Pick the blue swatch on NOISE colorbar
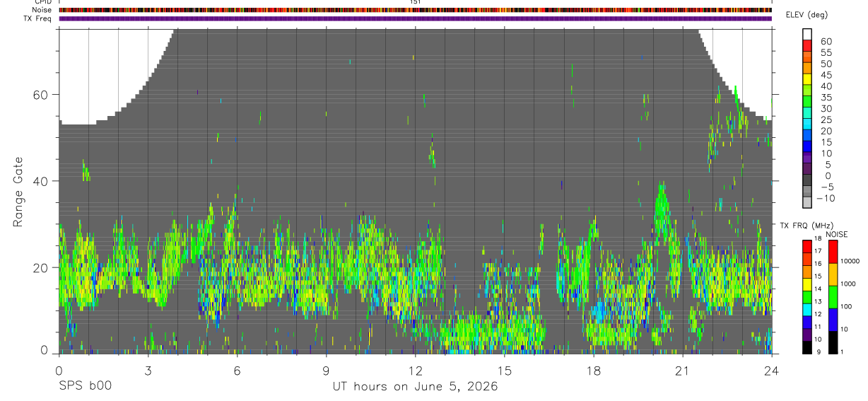This screenshot has height=401, width=868. tap(833, 320)
